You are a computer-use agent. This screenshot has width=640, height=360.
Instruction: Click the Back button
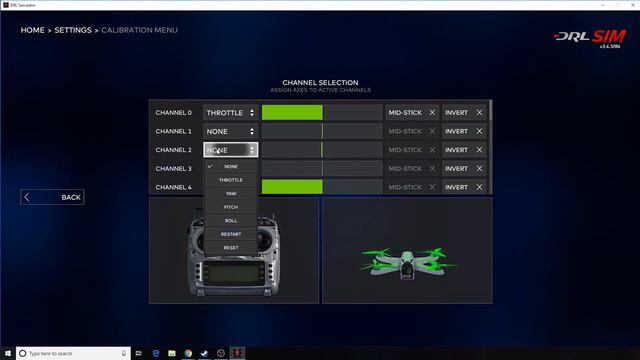click(x=52, y=197)
